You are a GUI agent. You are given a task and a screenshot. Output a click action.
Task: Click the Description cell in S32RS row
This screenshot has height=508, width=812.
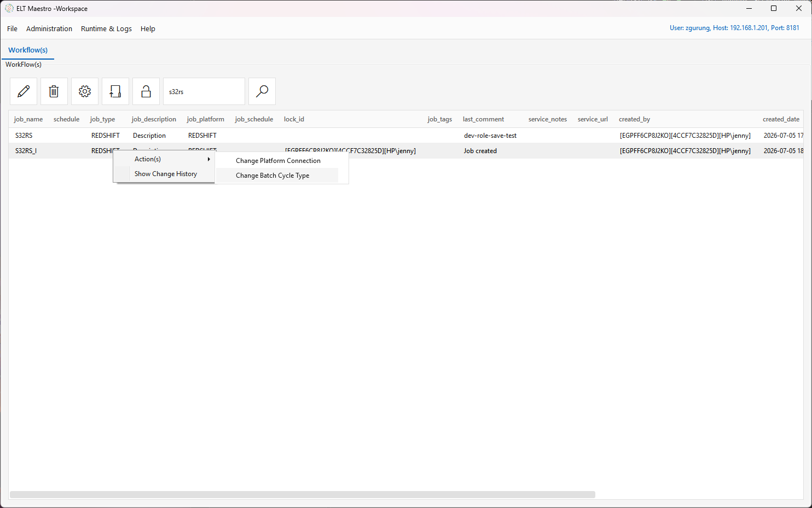149,136
